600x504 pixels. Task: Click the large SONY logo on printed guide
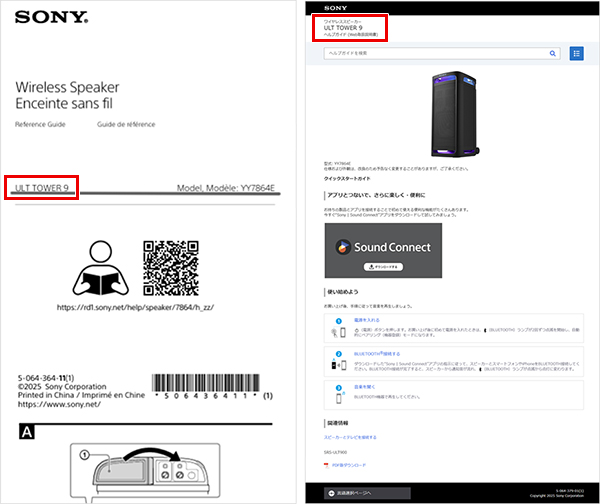point(52,17)
